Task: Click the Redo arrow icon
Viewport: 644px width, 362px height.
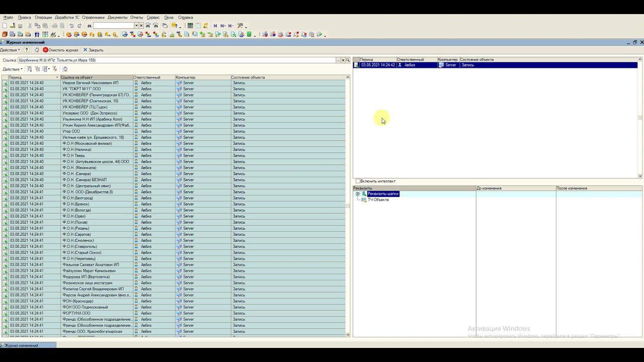Action: 79,26
